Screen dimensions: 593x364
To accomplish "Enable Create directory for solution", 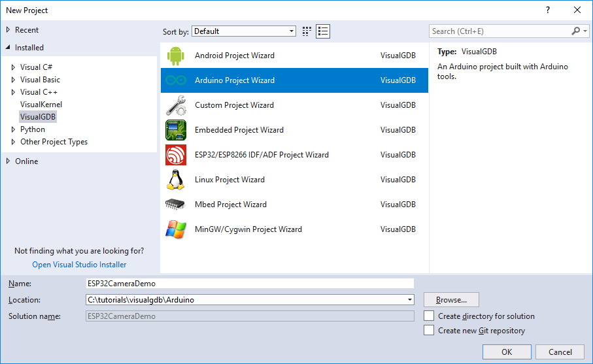I will click(x=429, y=316).
